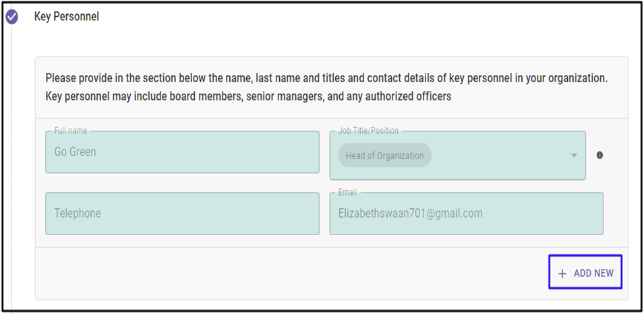Image resolution: width=644 pixels, height=314 pixels.
Task: Click empty footer area left of ADD NEW
Action: coord(291,272)
